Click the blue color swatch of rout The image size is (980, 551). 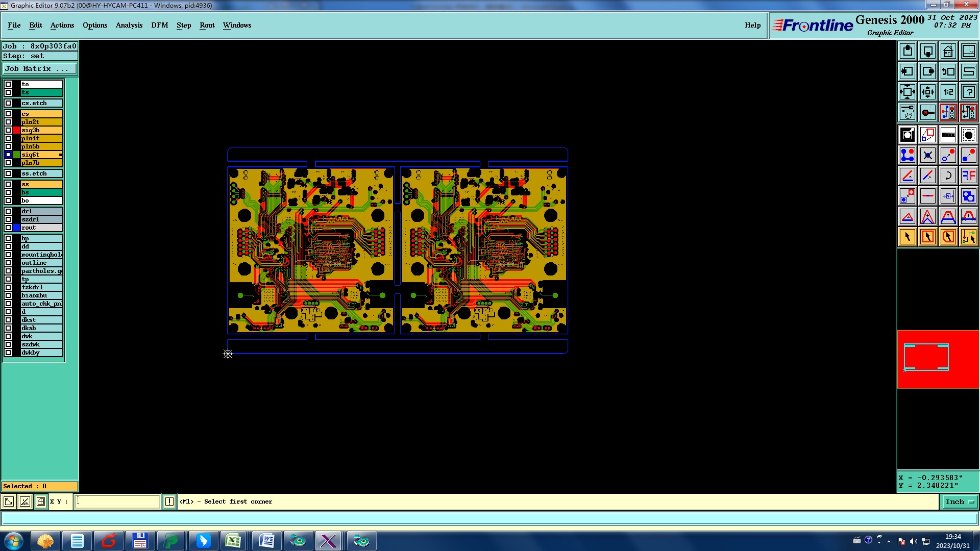click(x=16, y=228)
